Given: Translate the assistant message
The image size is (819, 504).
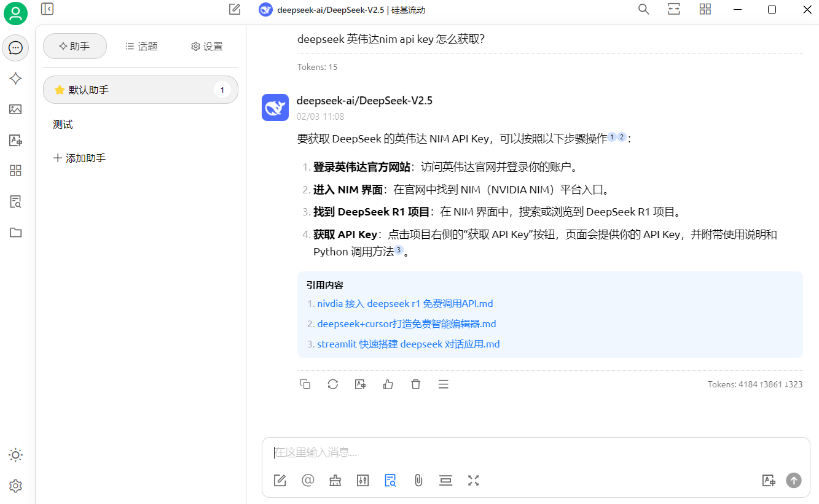Looking at the screenshot, I should 361,384.
